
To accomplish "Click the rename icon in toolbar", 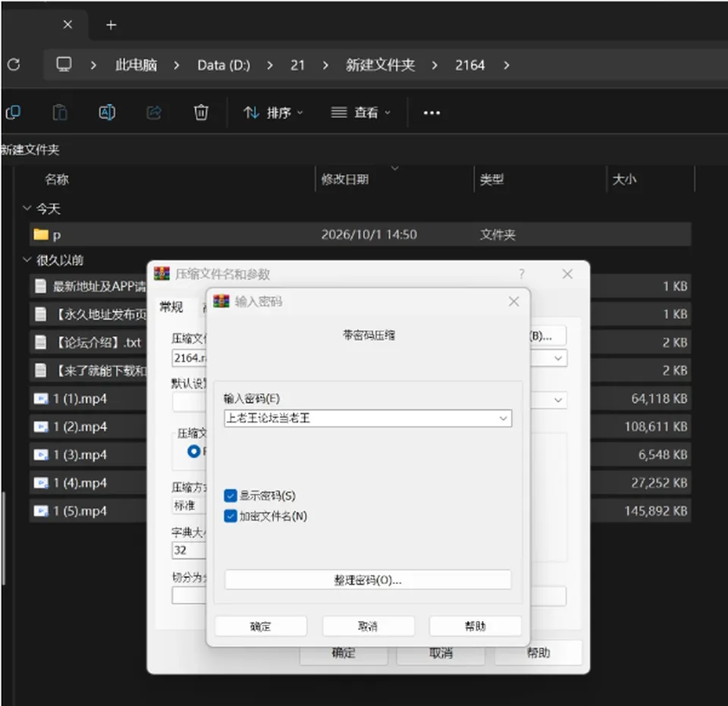I will tap(107, 112).
